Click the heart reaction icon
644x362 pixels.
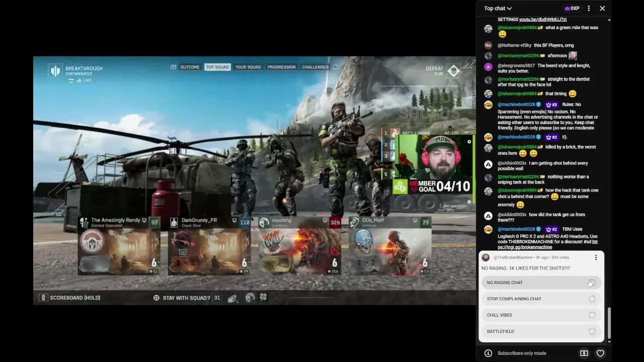click(x=600, y=353)
